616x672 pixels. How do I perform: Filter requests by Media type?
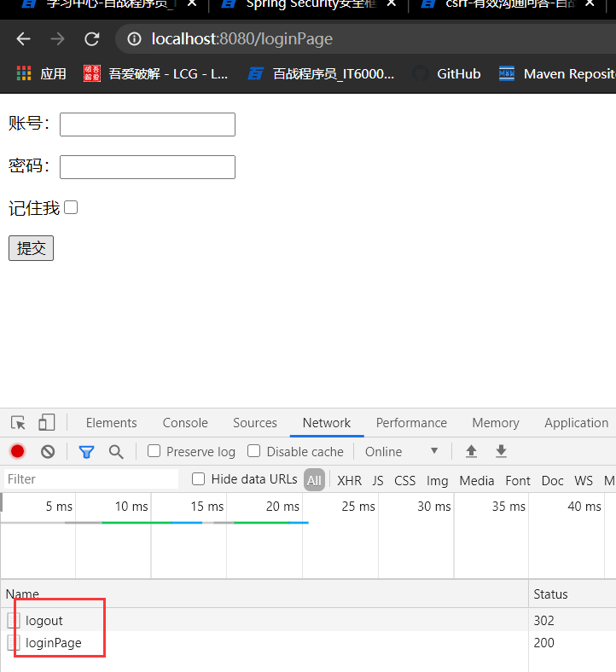pyautogui.click(x=477, y=480)
